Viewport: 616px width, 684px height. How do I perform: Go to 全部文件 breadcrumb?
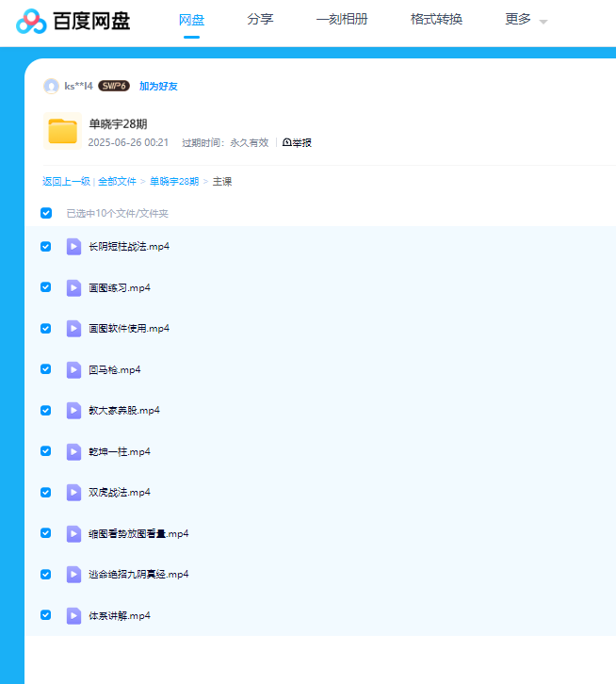click(x=117, y=182)
